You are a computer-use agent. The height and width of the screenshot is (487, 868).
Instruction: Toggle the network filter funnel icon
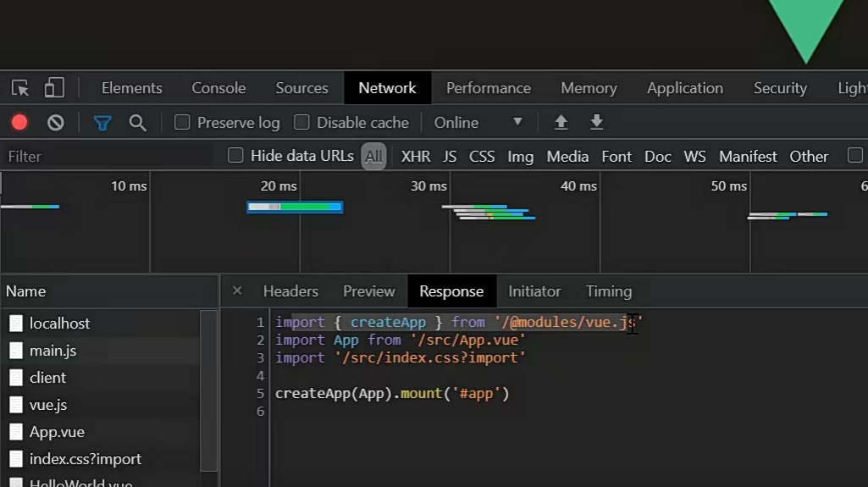click(x=102, y=123)
